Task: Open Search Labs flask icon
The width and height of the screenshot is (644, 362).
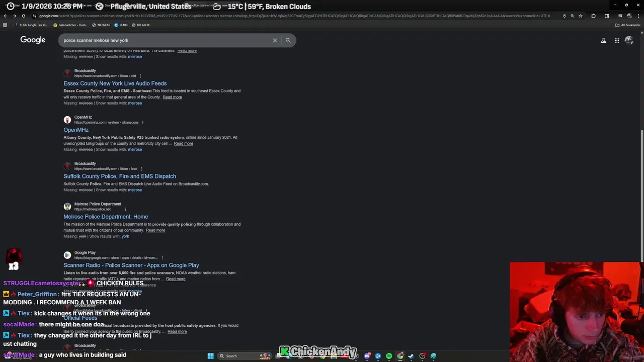Action: tap(603, 40)
